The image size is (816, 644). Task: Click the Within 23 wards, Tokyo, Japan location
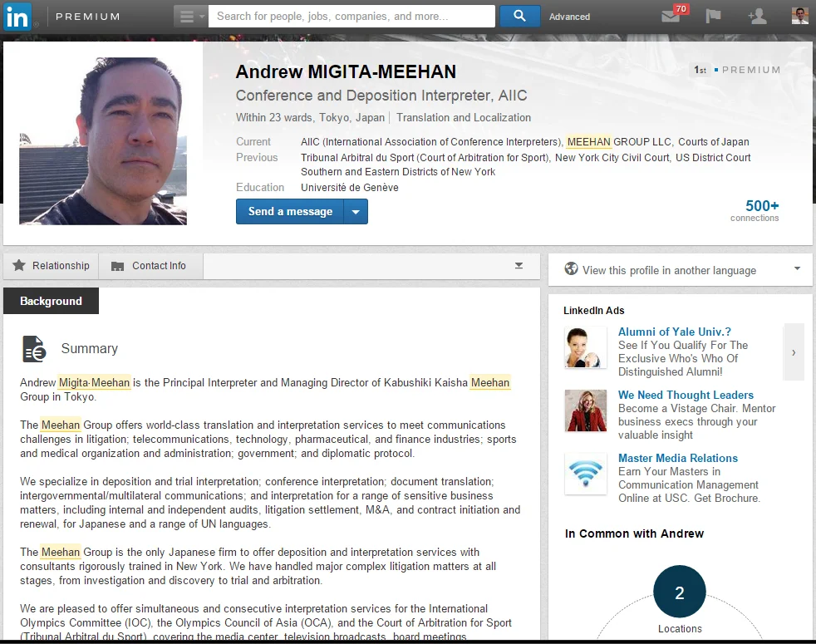[310, 118]
